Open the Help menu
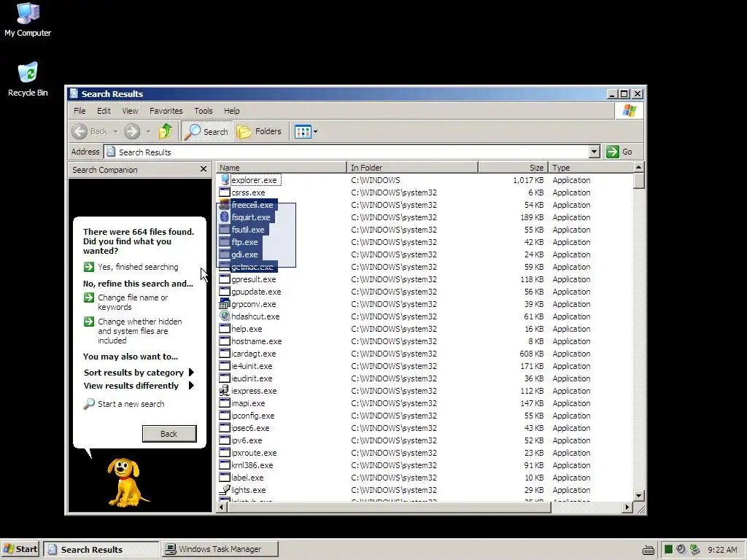Screen dimensions: 747x560 click(x=232, y=111)
